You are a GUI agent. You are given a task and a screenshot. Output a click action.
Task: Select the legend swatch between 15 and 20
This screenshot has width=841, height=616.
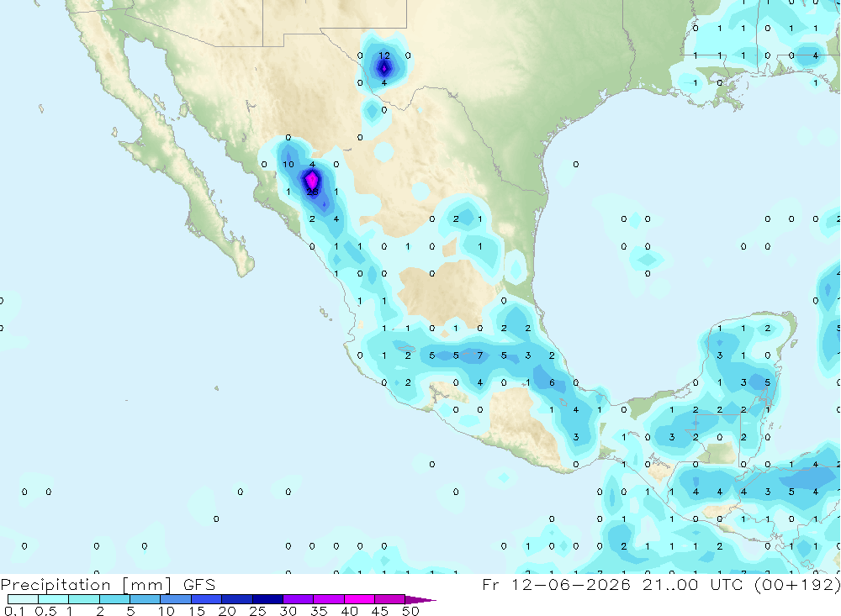(x=207, y=599)
